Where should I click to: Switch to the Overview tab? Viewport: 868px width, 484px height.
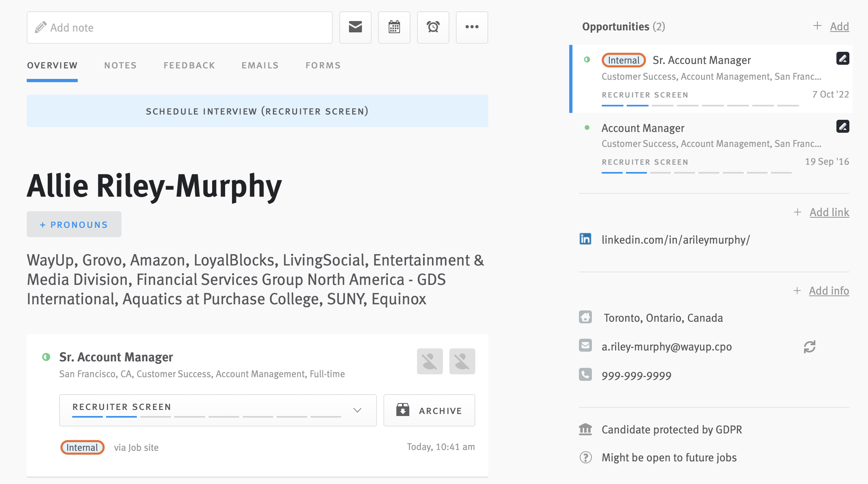(x=52, y=66)
